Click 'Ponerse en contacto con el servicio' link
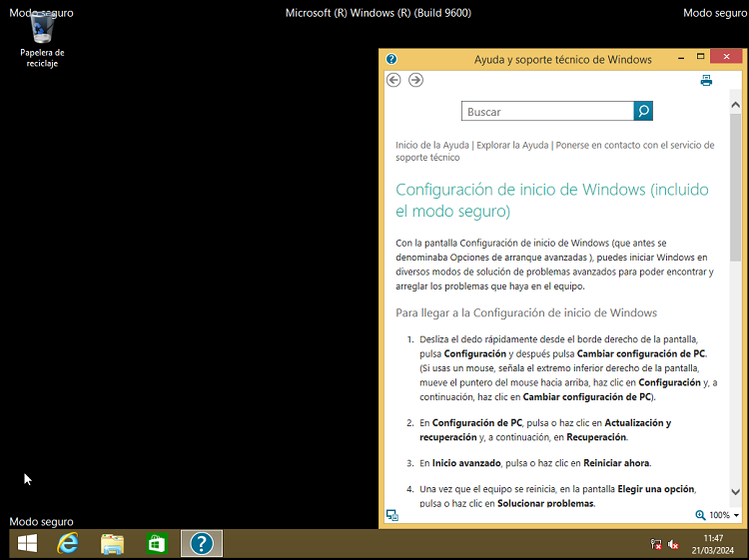Viewport: 749px width, 560px height. [635, 145]
